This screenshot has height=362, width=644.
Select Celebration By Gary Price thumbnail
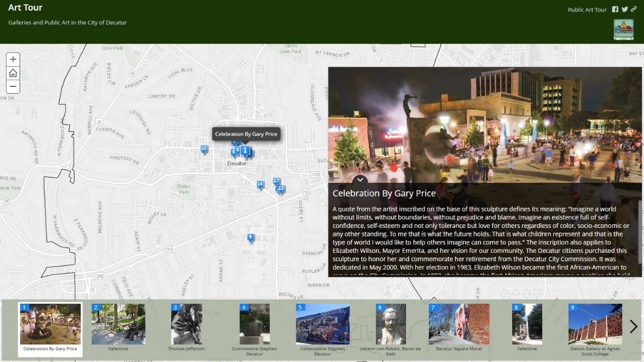(x=50, y=329)
